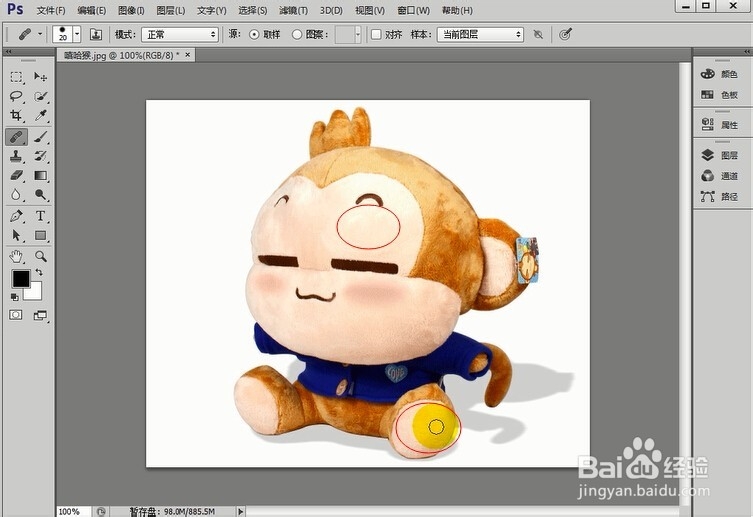
Task: Open the 窗口(W) menu
Action: click(x=413, y=10)
